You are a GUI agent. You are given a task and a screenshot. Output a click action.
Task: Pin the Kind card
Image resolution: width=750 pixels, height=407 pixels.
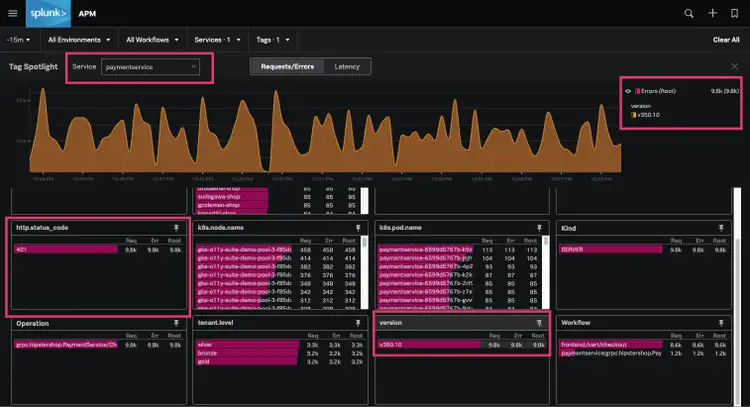722,228
